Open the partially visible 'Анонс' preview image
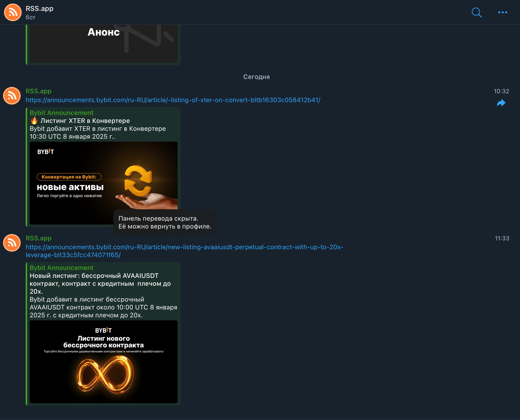 (104, 43)
